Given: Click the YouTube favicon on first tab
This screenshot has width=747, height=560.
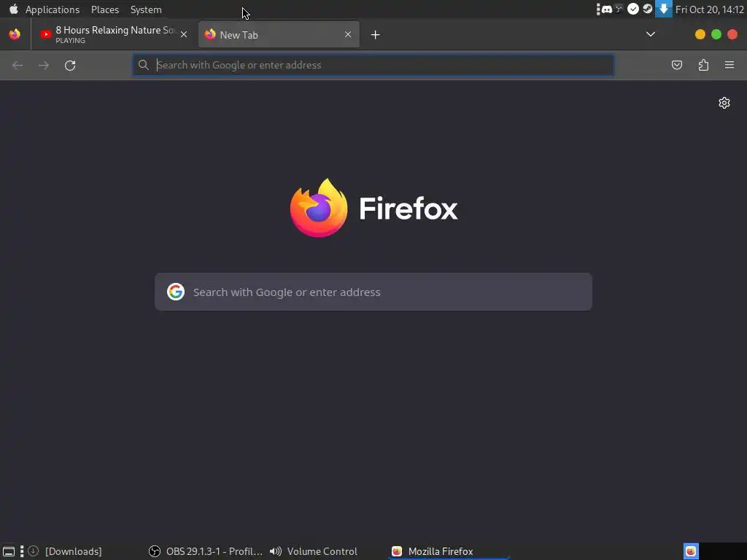Looking at the screenshot, I should coord(46,34).
